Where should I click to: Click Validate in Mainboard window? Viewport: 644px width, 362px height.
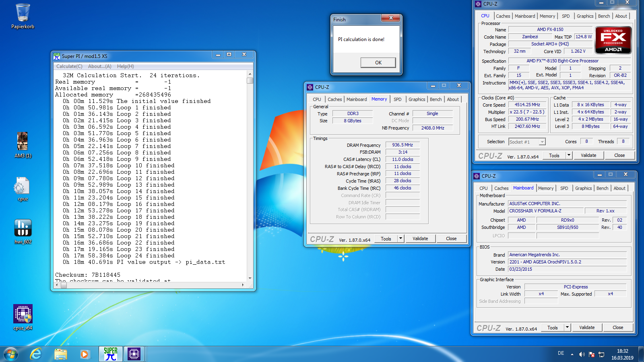pyautogui.click(x=587, y=327)
